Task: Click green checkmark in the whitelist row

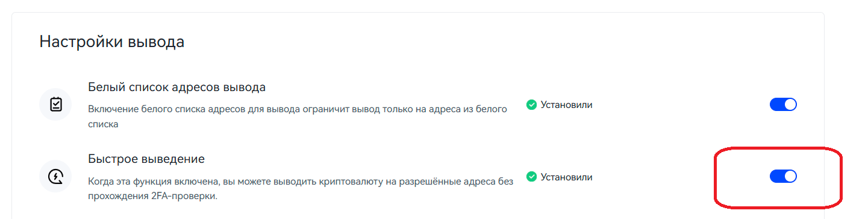Action: (x=531, y=104)
